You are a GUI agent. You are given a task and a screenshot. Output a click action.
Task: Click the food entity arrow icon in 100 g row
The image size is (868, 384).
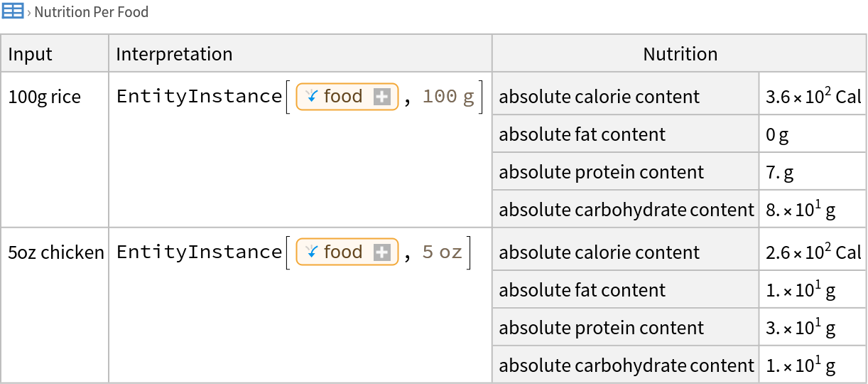[x=311, y=97]
